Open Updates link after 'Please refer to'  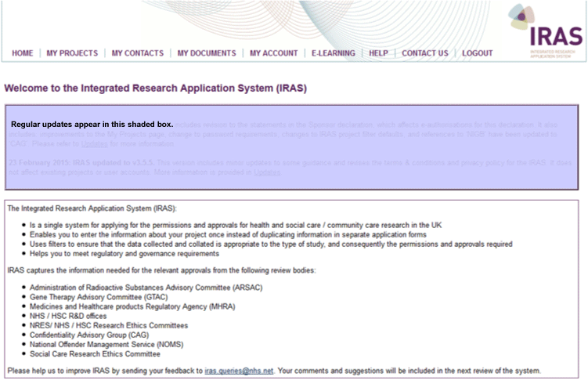94,144
